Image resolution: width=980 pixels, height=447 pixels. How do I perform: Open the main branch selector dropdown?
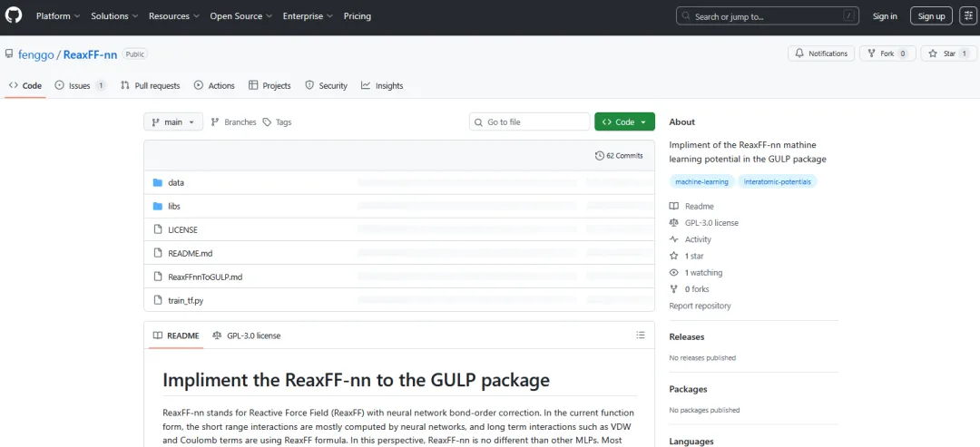pos(173,122)
